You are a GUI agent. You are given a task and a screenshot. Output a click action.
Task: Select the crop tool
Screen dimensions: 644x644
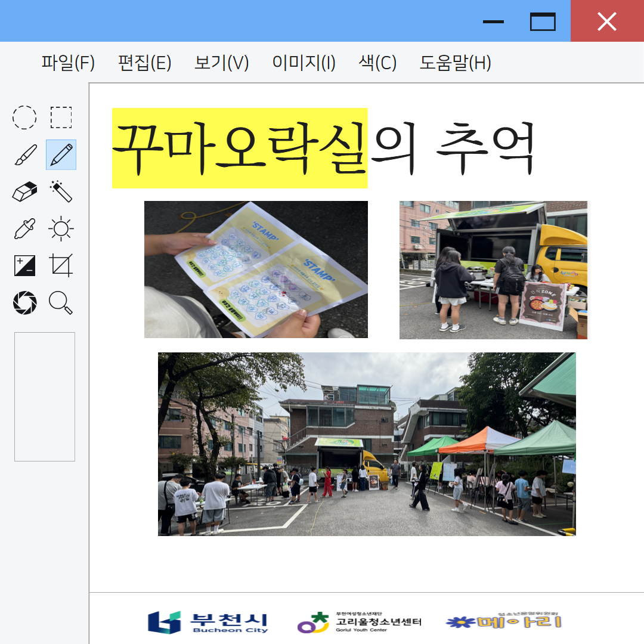(61, 265)
